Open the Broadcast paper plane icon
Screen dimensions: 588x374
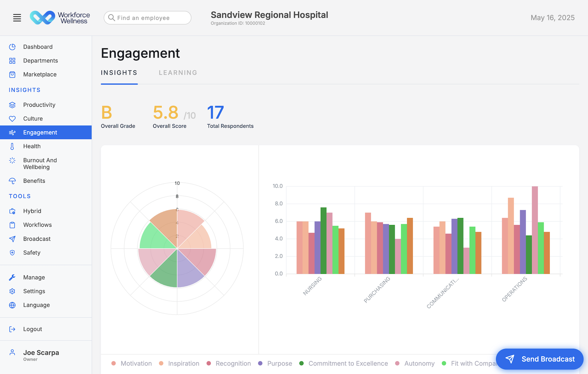point(12,239)
